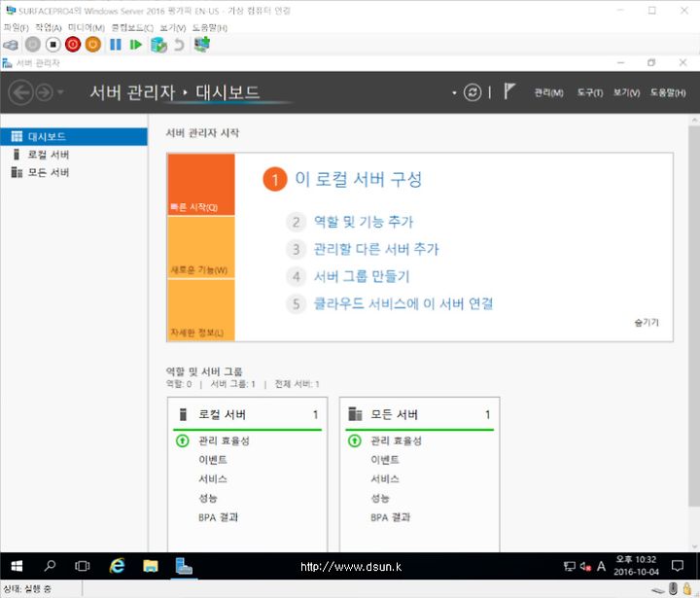Click the 빠른 시작(Q) tile

tap(201, 185)
